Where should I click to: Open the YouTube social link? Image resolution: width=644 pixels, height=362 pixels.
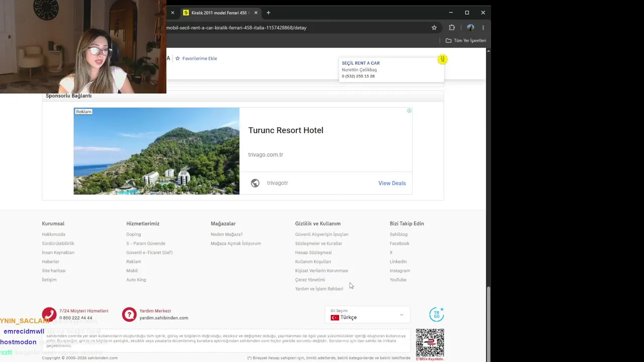[398, 280]
